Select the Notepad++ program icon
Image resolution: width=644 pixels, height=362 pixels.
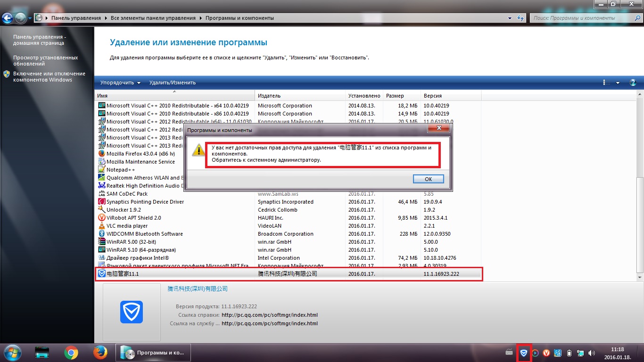[101, 170]
